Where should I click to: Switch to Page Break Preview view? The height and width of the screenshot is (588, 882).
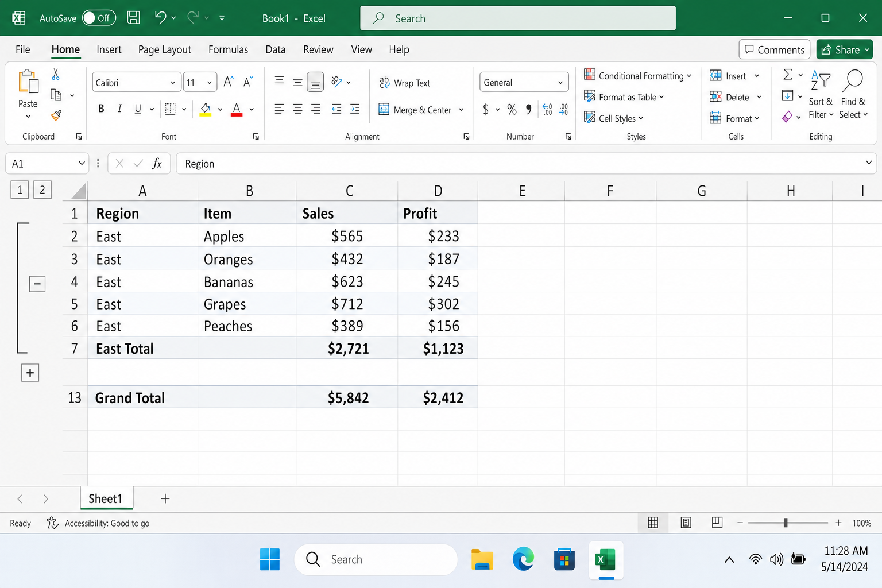pyautogui.click(x=717, y=523)
